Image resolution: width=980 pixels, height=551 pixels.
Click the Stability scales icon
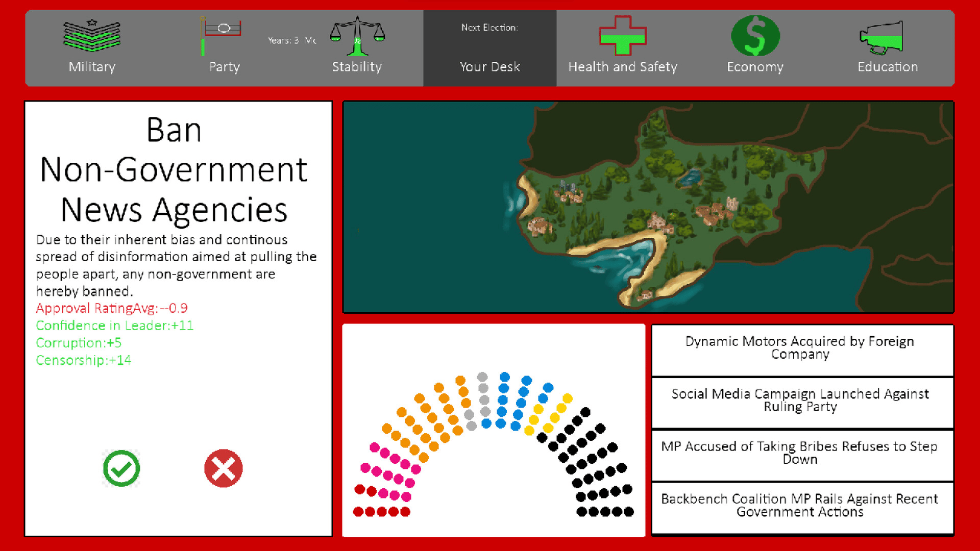(x=357, y=36)
